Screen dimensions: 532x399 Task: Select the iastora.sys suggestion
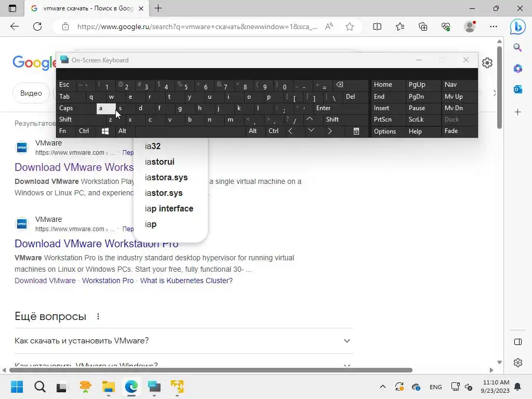(x=170, y=178)
